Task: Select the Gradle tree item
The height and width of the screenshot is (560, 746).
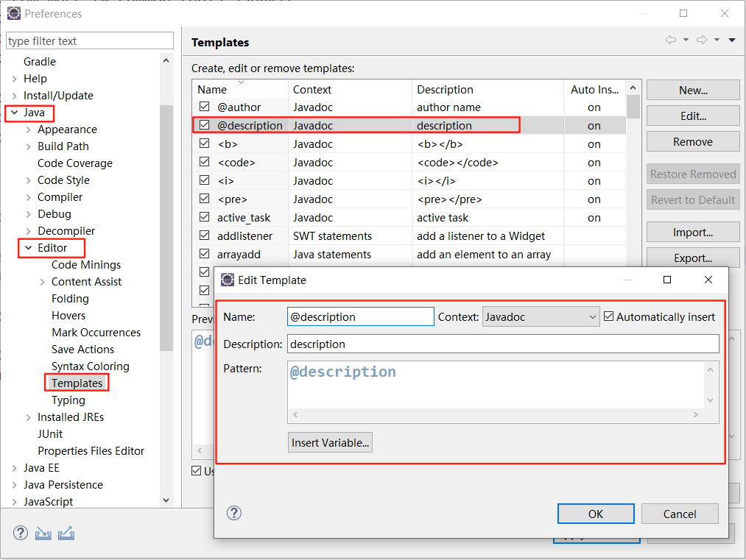Action: [x=40, y=62]
